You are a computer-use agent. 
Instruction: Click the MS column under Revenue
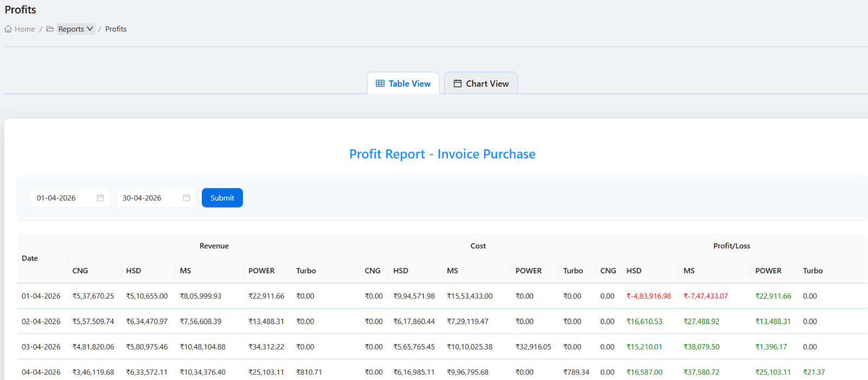(186, 270)
